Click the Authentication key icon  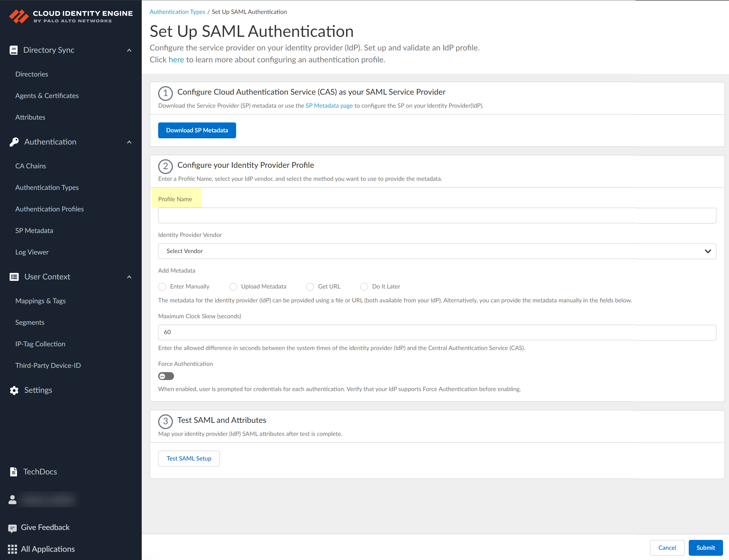point(14,142)
